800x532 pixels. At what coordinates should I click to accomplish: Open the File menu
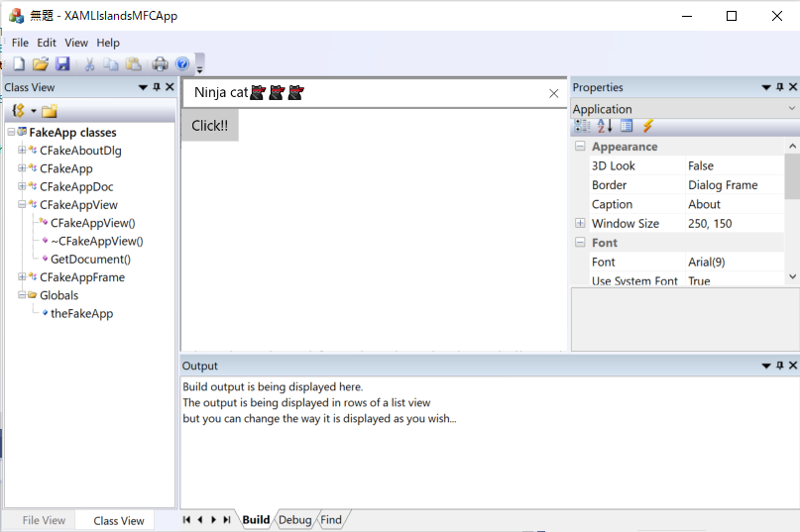tap(21, 43)
